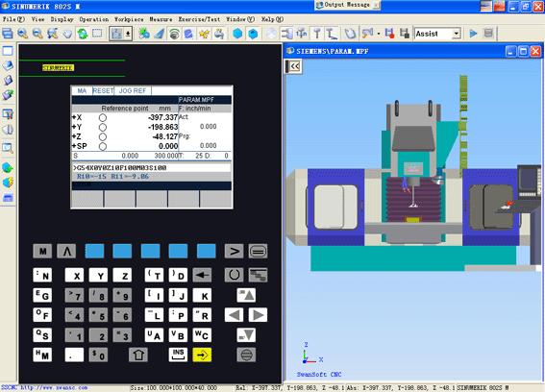Click the first blue softkey button
545x392 pixels.
(94, 251)
